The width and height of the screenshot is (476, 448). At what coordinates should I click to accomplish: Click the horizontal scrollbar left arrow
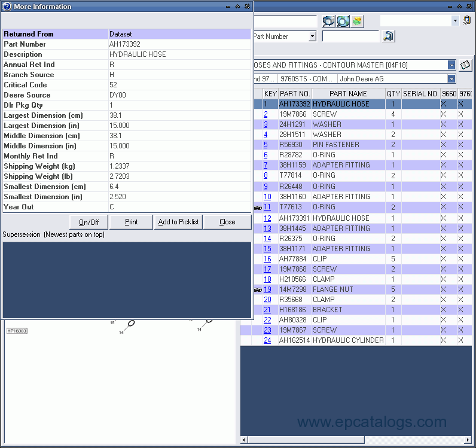pos(244,440)
